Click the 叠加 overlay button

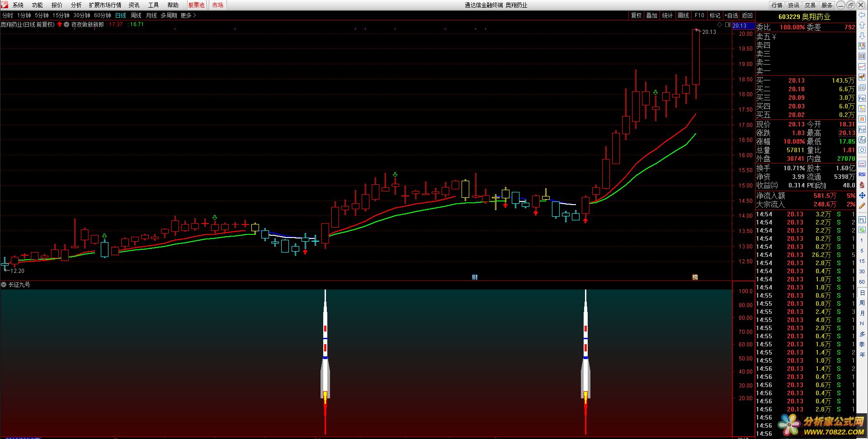click(652, 15)
